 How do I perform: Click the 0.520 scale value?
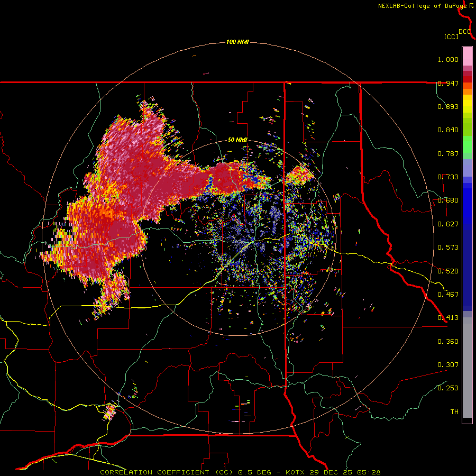pyautogui.click(x=448, y=271)
